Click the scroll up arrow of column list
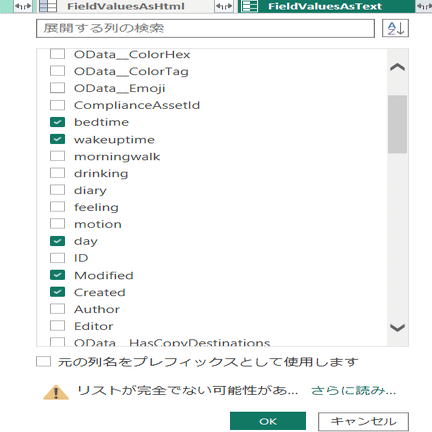 pyautogui.click(x=397, y=67)
